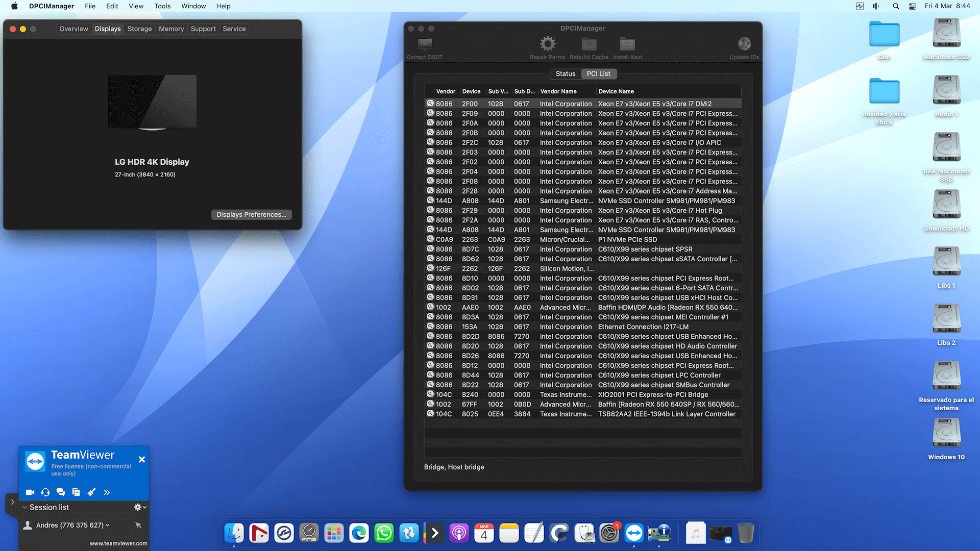
Task: Select the XIO2001 PCI Express-to-PCI Bridge row
Action: coord(583,394)
